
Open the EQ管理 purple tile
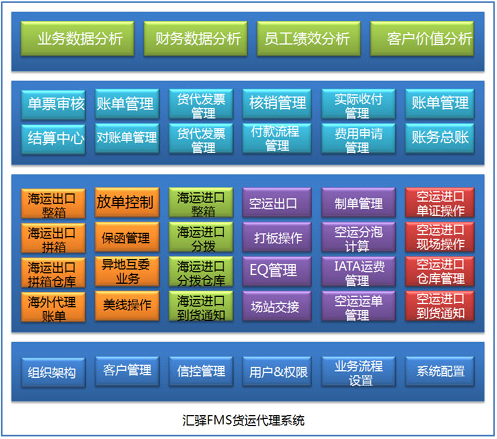(x=277, y=271)
